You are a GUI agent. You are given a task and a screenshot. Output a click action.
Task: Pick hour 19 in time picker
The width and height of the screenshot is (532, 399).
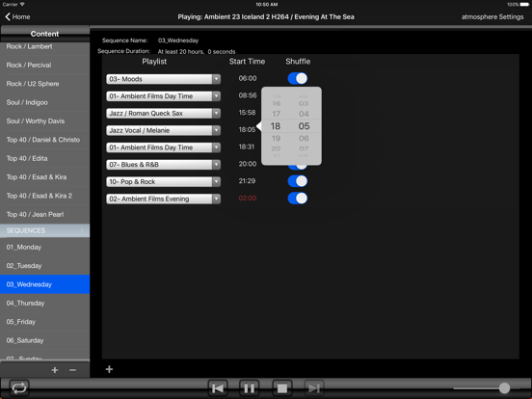(x=276, y=138)
